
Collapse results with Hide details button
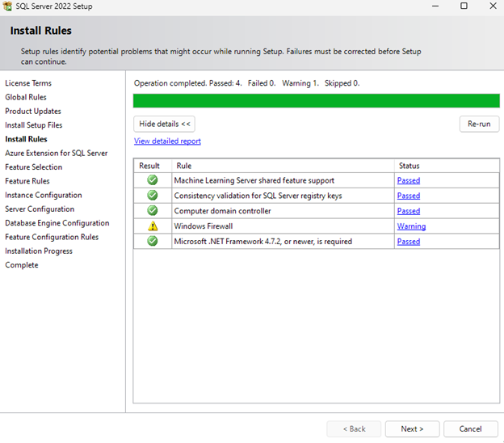tap(164, 124)
